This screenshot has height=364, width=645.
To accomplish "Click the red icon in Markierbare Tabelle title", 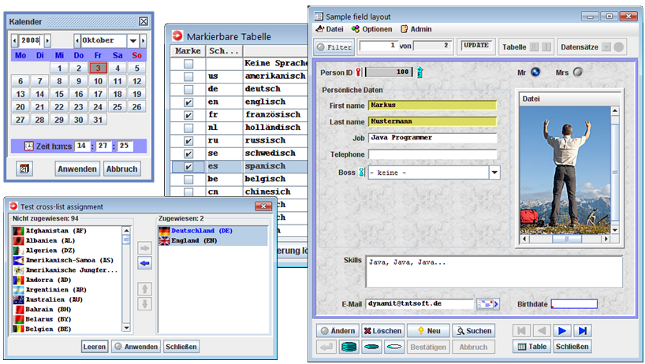I will click(x=177, y=36).
